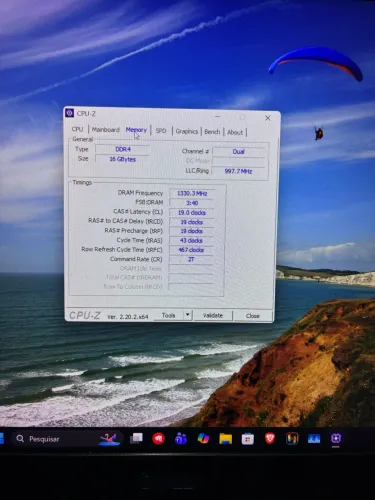Click the RAS# Precharge (tRP) value

tap(192, 231)
